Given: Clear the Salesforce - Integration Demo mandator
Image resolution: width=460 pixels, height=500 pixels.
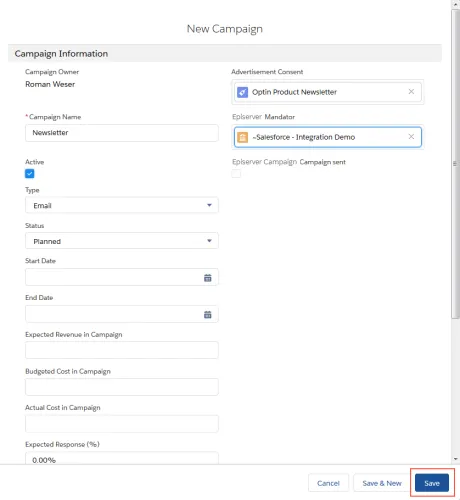Looking at the screenshot, I should (x=411, y=137).
